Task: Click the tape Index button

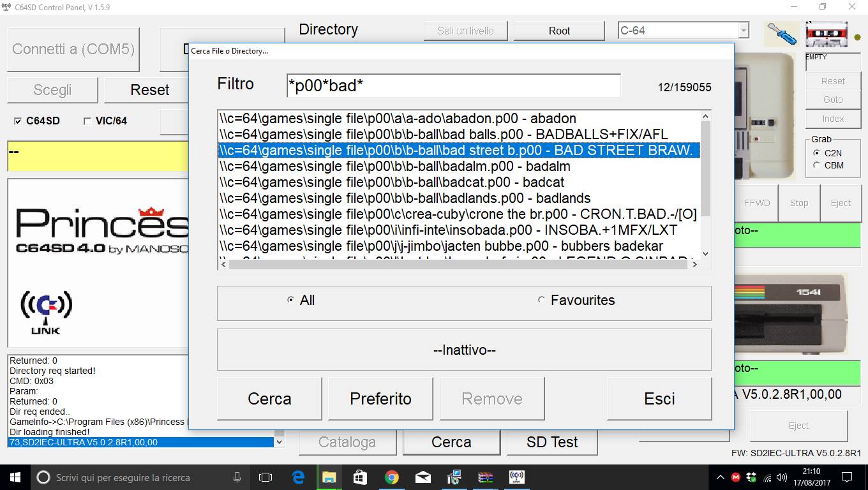Action: point(833,119)
